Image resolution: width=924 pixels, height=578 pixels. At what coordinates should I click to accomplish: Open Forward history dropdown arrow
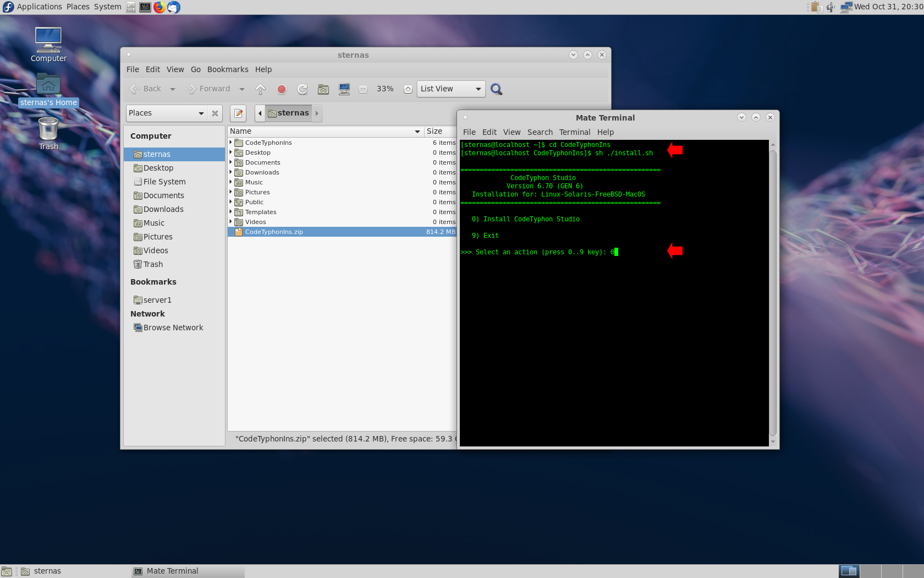coord(242,89)
